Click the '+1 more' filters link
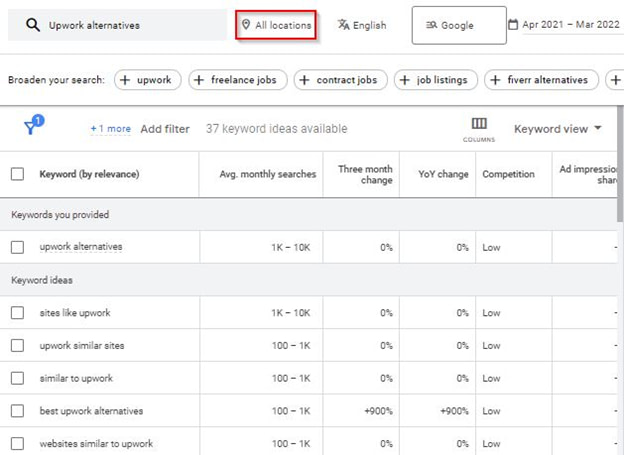624x455 pixels. [110, 129]
